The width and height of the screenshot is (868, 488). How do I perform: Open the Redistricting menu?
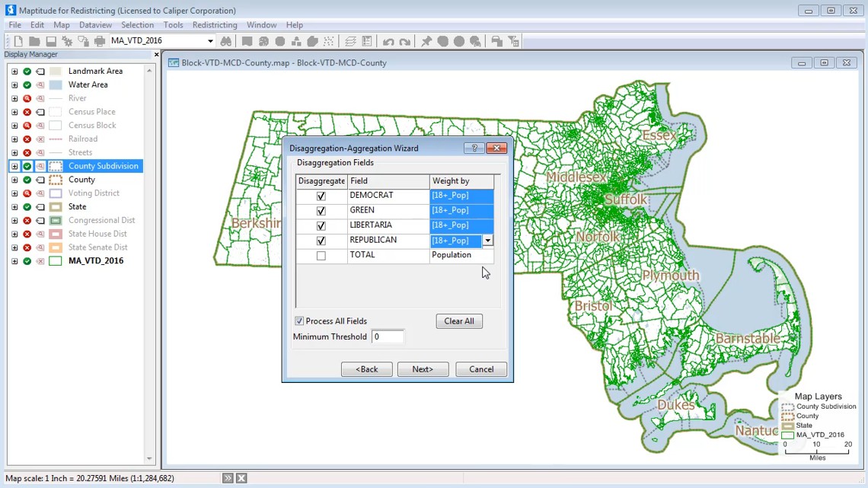coord(215,24)
